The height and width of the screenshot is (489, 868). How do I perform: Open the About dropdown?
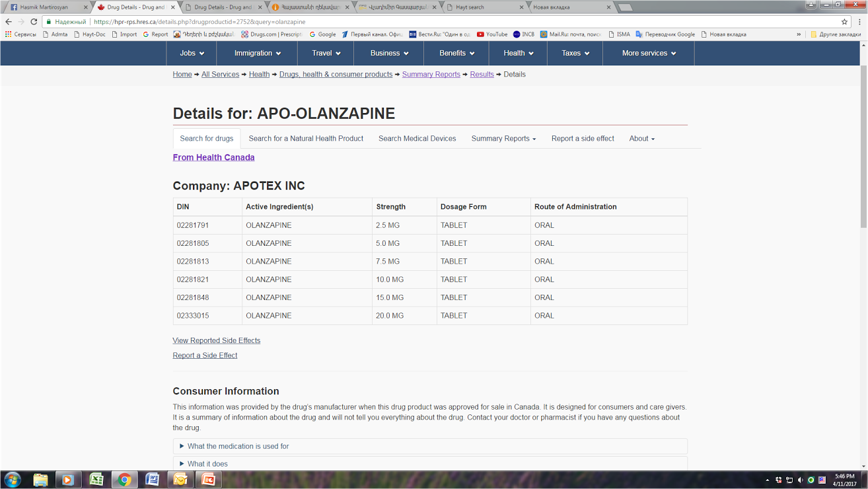pos(641,139)
